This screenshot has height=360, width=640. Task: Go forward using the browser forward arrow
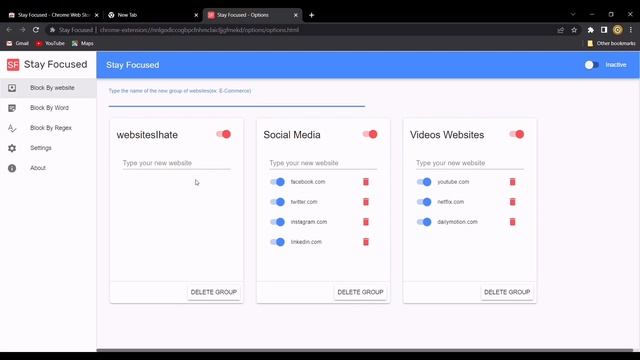click(22, 30)
